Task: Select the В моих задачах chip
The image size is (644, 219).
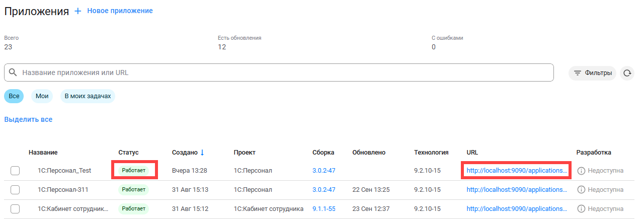Action: point(88,96)
